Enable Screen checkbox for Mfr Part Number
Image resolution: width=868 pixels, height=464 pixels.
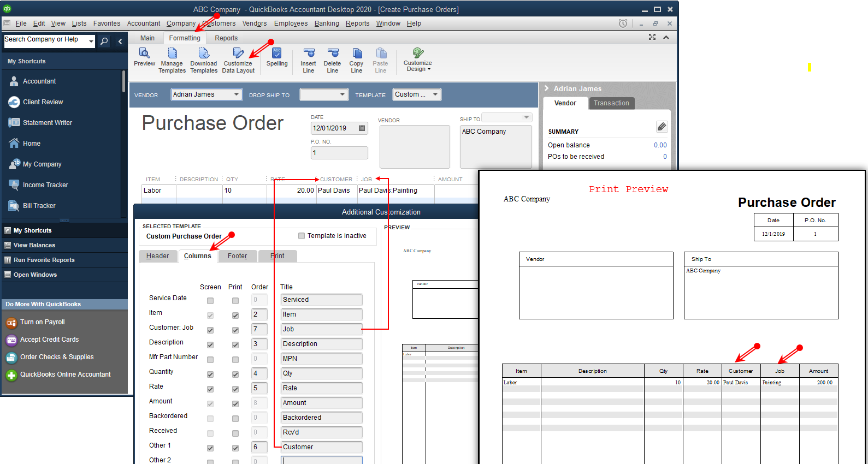pyautogui.click(x=210, y=360)
